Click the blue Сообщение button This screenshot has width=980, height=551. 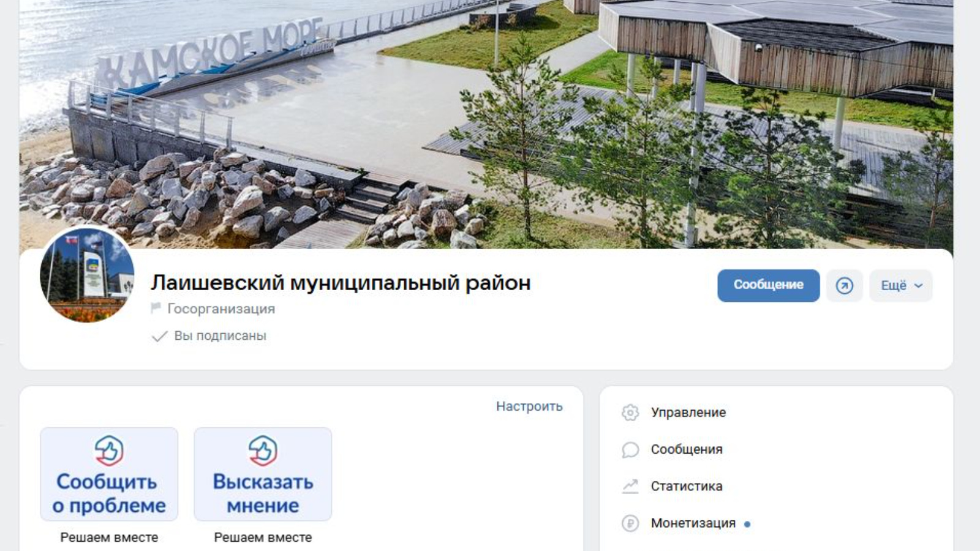[x=768, y=285]
